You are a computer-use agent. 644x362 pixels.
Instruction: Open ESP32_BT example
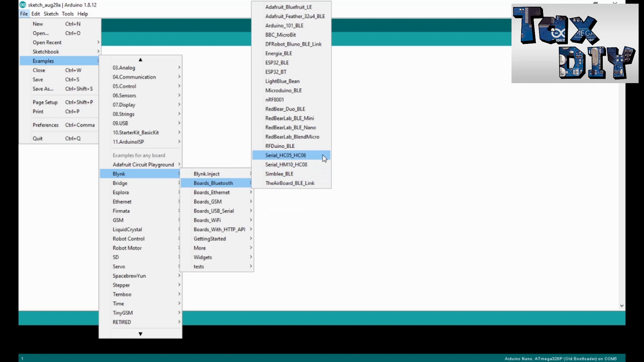(x=291, y=72)
